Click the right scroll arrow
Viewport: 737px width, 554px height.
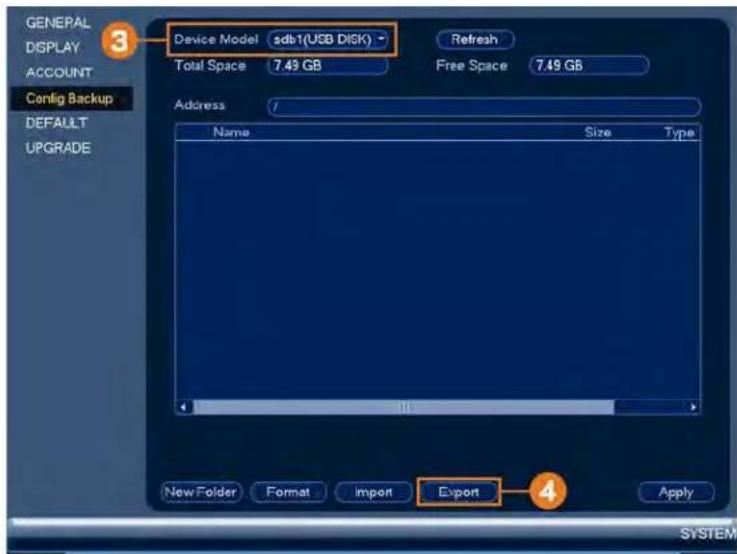tap(693, 407)
